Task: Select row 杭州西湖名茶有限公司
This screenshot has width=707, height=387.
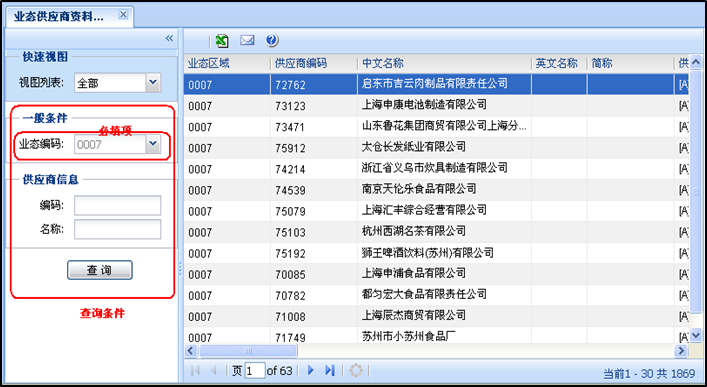Action: pos(436,232)
